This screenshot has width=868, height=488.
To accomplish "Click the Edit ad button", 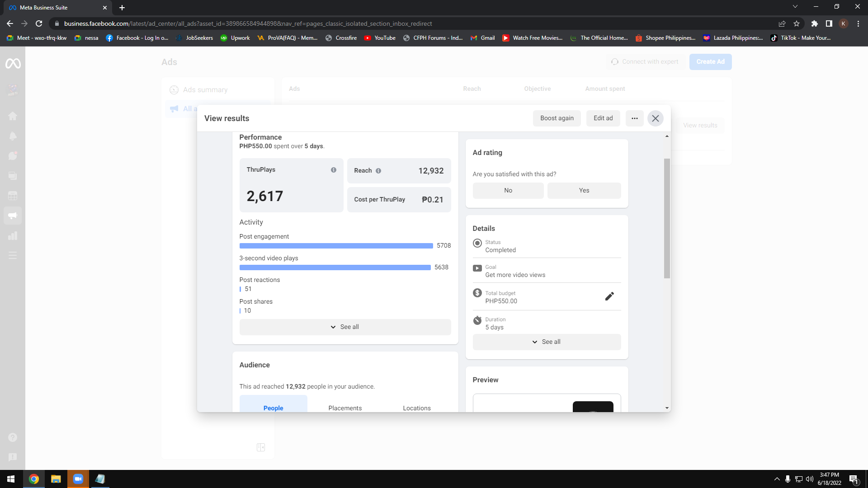I will point(603,118).
